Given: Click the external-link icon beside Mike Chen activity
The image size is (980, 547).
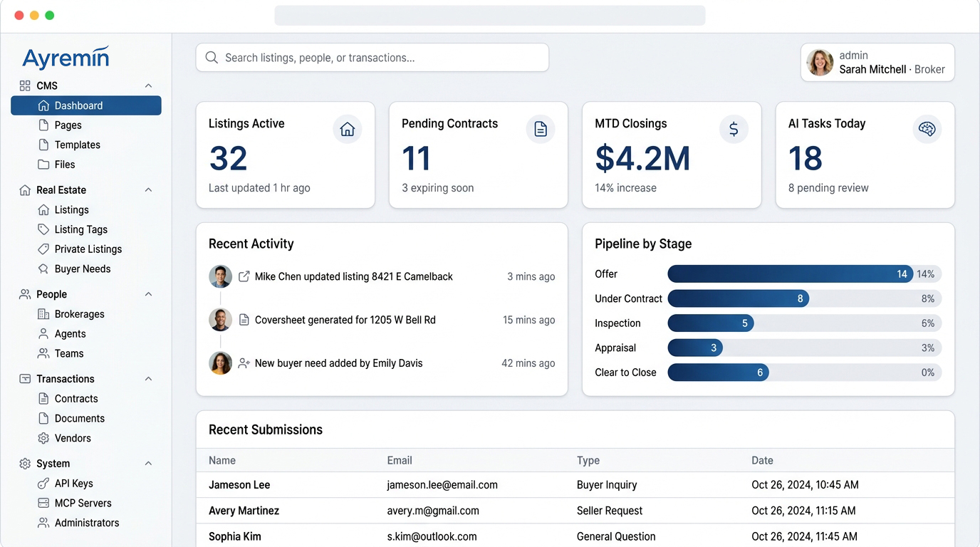Looking at the screenshot, I should [244, 276].
